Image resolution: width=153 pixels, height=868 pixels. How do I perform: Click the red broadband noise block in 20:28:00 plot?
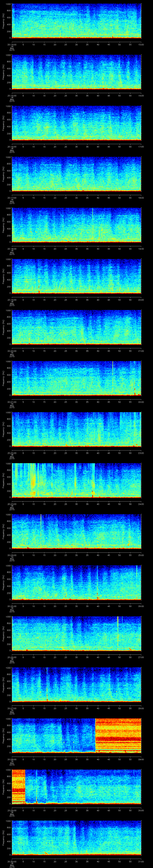point(118,736)
